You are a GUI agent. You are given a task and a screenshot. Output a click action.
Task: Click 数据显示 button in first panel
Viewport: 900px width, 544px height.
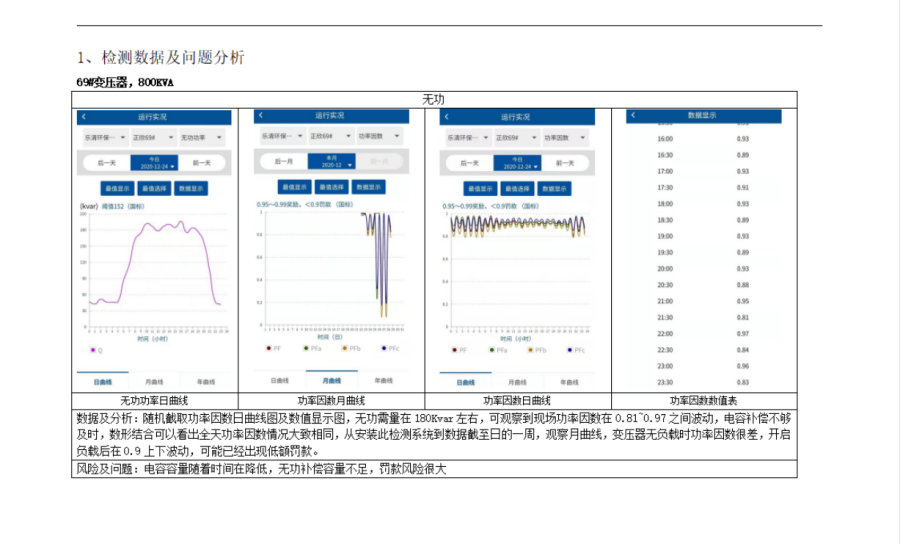[x=189, y=187]
